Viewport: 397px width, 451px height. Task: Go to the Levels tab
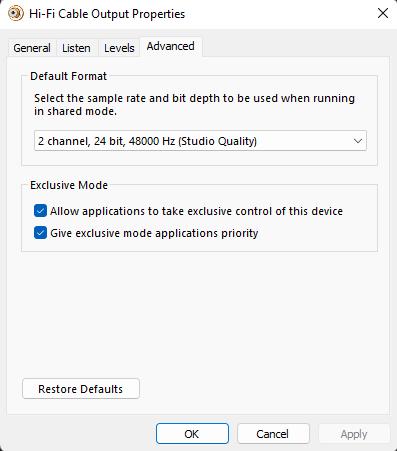[119, 48]
